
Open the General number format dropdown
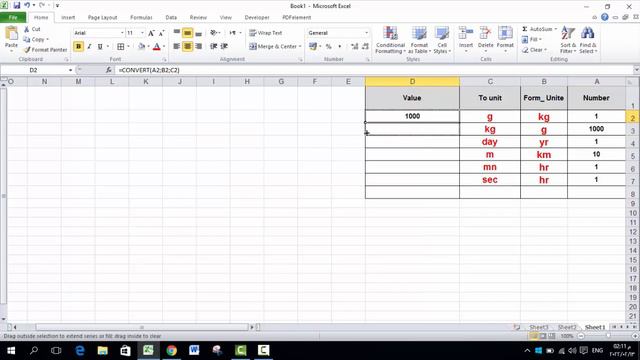[x=366, y=33]
